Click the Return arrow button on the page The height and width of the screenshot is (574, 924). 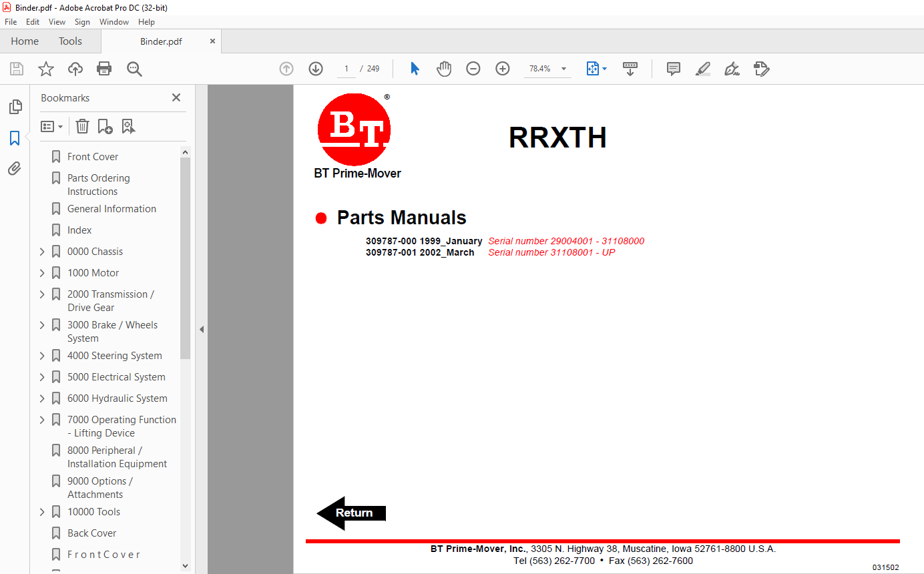(x=351, y=513)
